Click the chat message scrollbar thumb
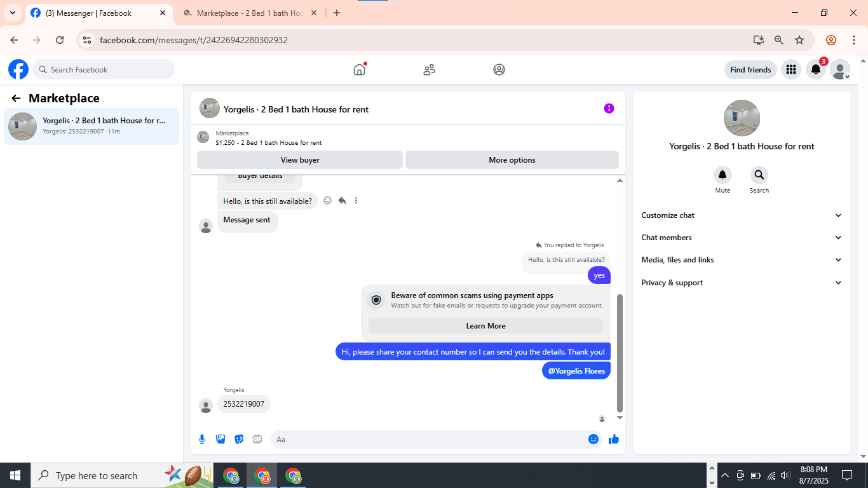This screenshot has height=488, width=868. point(620,353)
